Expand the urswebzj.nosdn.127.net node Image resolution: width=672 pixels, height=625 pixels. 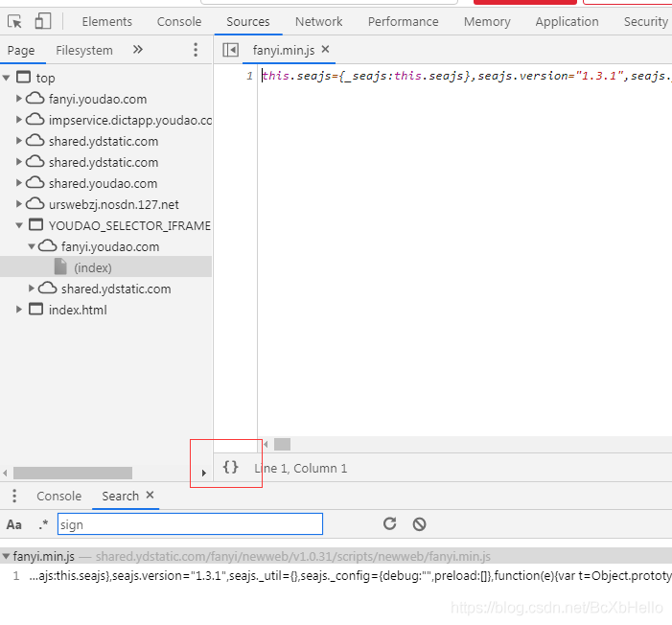click(18, 203)
